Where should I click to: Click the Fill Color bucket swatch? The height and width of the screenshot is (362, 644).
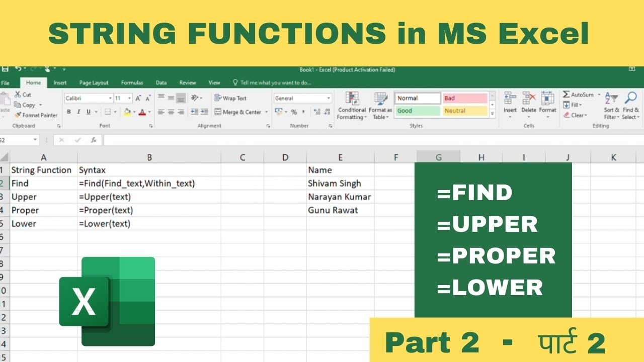coord(127,112)
